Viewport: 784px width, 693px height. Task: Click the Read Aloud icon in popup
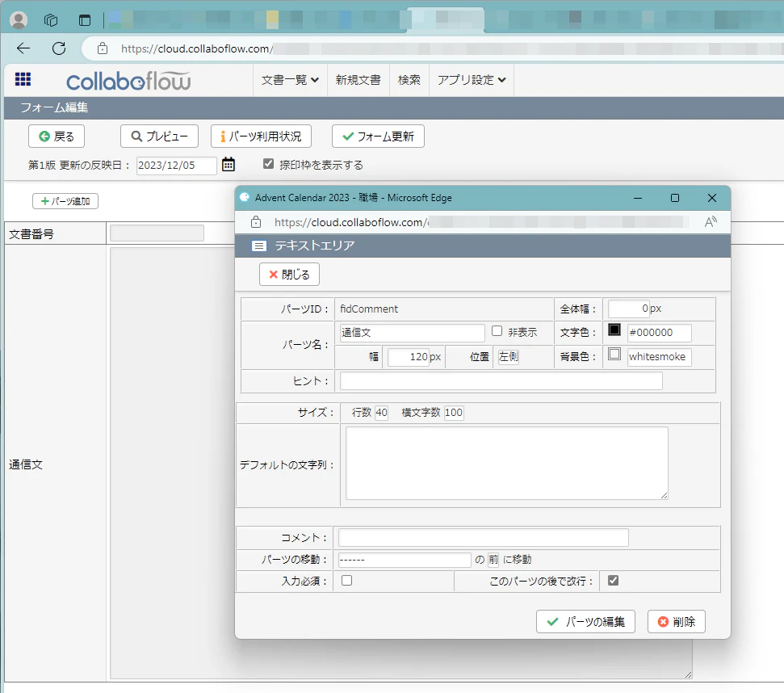(x=711, y=222)
